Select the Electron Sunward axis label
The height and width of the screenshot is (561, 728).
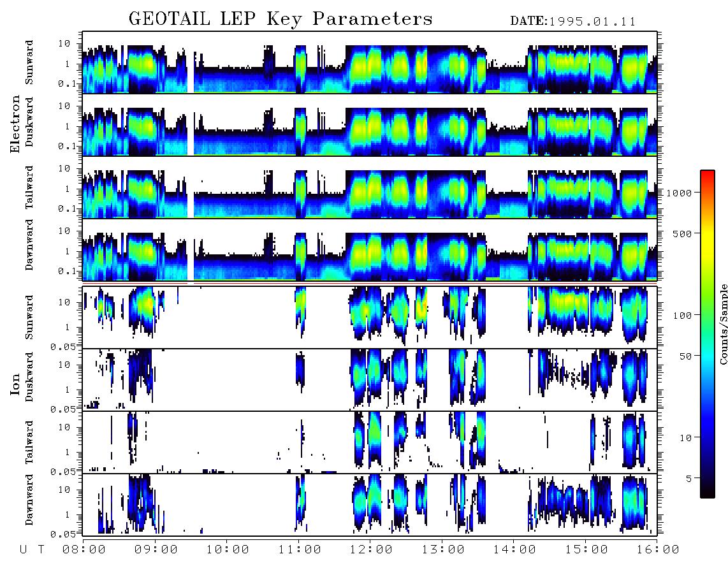click(29, 62)
